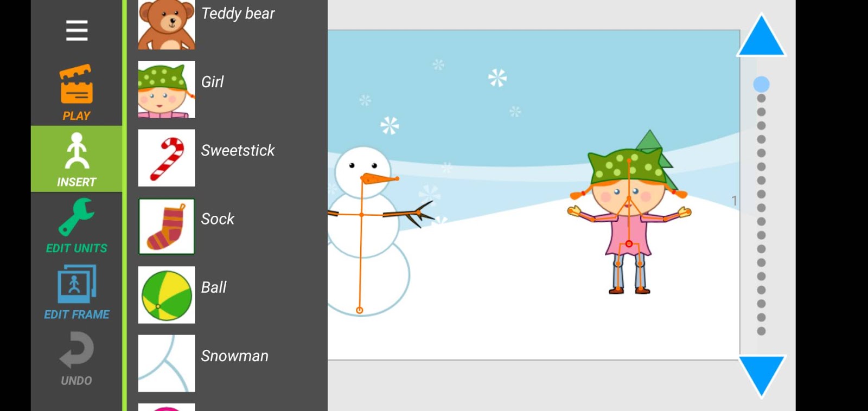Undo the last action
Viewport: 868px width, 411px height.
tap(76, 359)
